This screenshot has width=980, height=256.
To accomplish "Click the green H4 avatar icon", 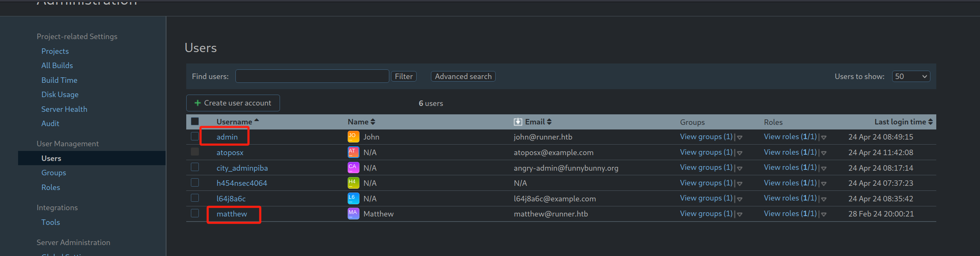I will coord(353,183).
